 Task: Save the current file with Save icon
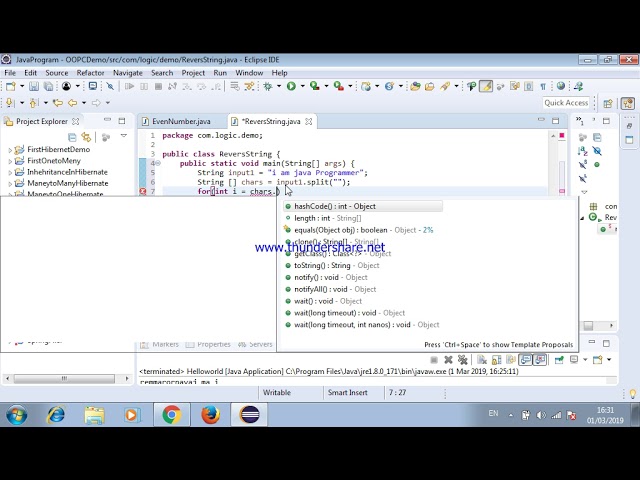[34, 86]
